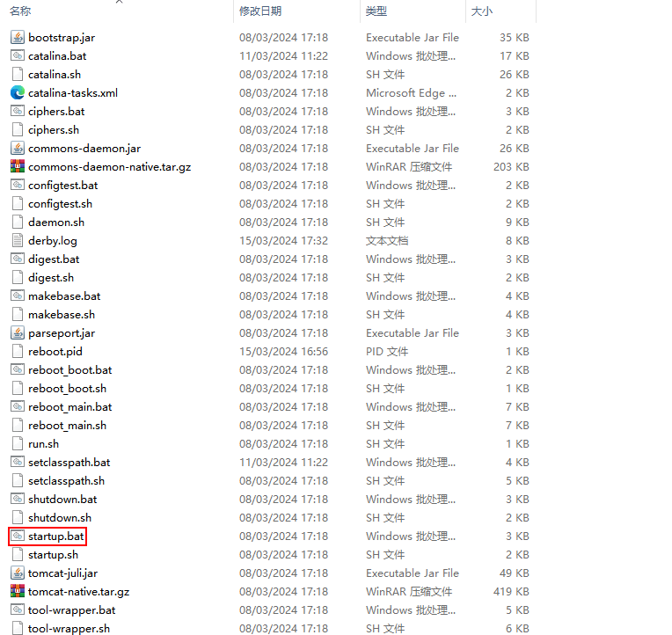Viewport: 672px width, 635px height.
Task: Collapse sort arrow above the name column
Action: (120, 2)
